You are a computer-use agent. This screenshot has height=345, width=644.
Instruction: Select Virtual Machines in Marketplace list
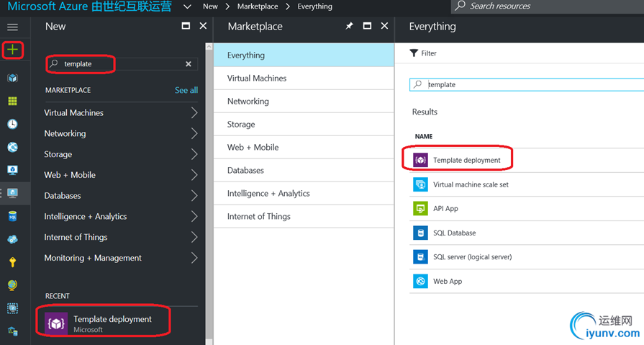(x=304, y=78)
